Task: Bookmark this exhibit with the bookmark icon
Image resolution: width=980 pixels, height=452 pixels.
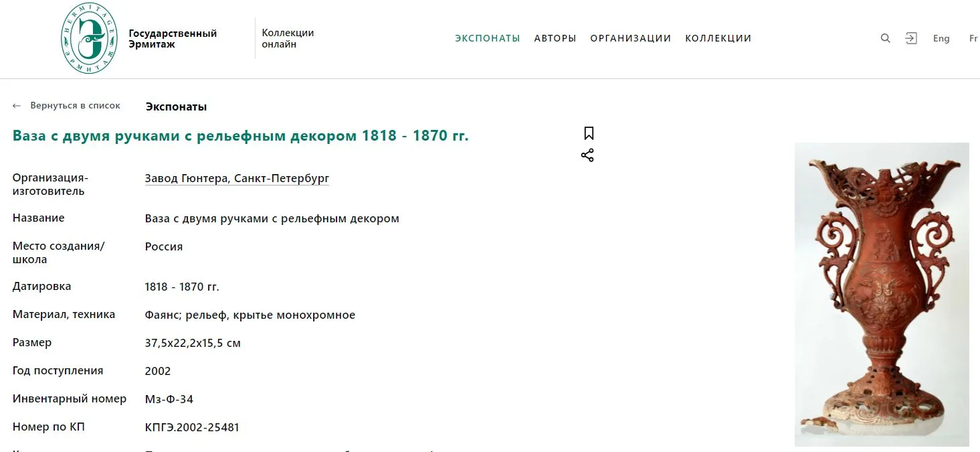Action: (x=589, y=133)
